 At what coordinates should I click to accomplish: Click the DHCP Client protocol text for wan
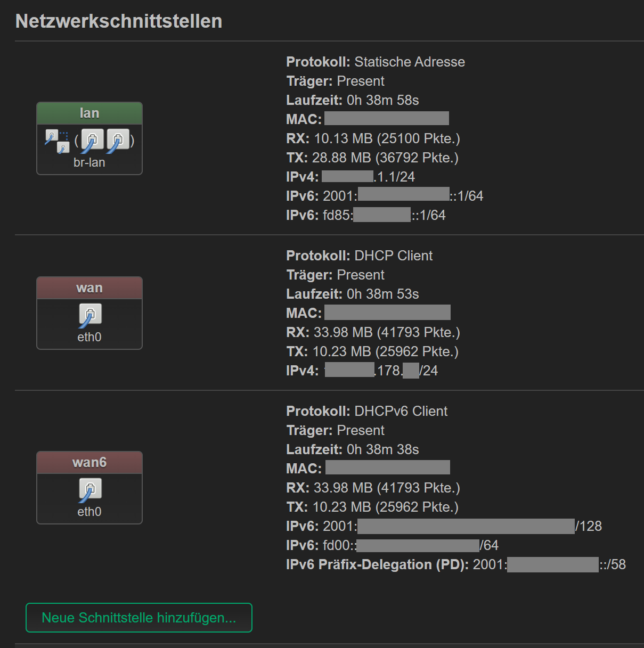coord(393,256)
